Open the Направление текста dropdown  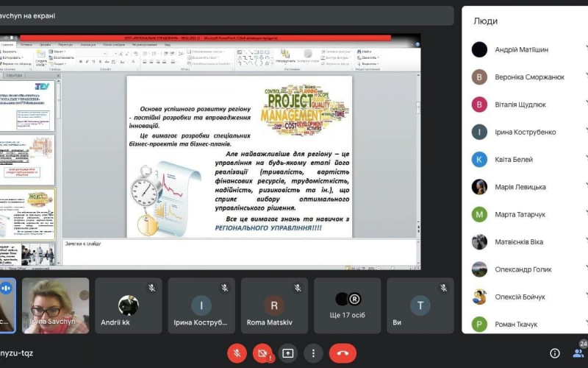point(206,52)
